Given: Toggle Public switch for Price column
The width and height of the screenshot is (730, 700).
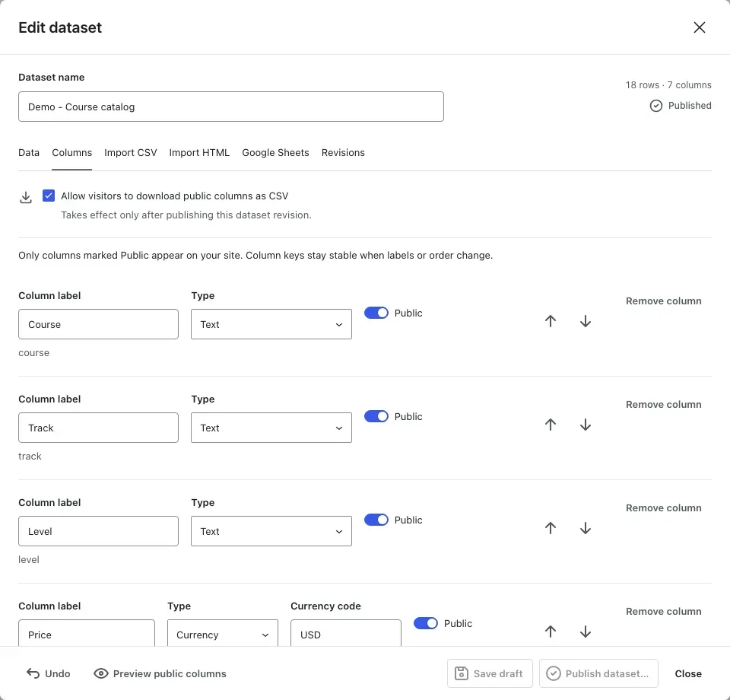Looking at the screenshot, I should (x=426, y=623).
